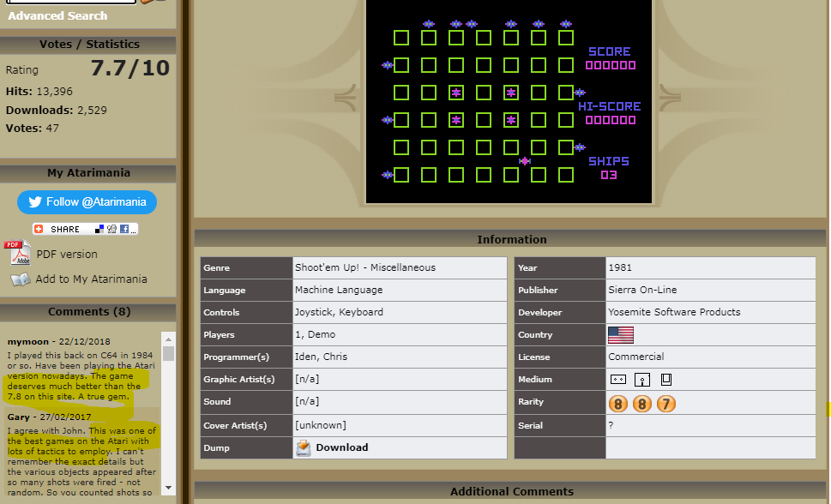Image resolution: width=831 pixels, height=504 pixels.
Task: Click the Comments (8) panel header
Action: click(90, 311)
